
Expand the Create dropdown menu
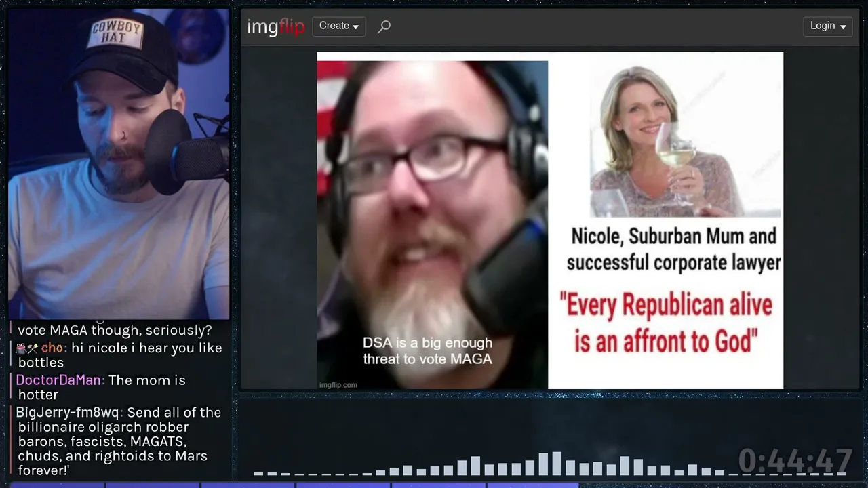[x=339, y=26]
